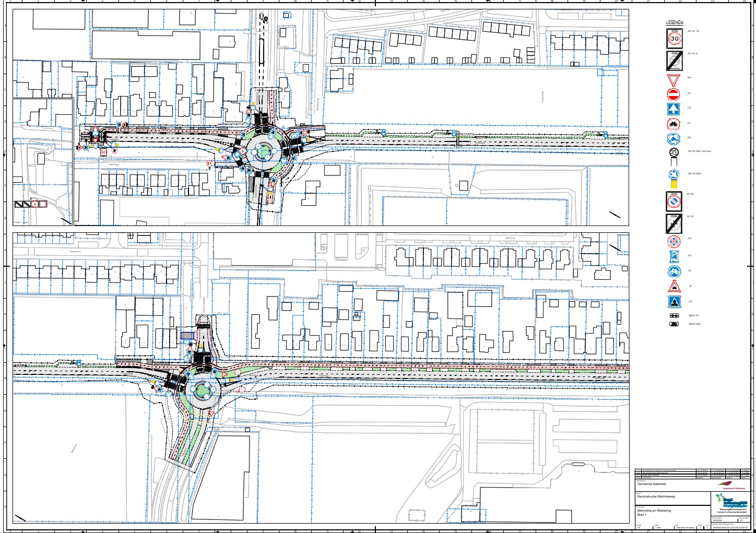Click the Zone 30 speed sign in legend
Screen dimensions: 756x533
pos(674,39)
